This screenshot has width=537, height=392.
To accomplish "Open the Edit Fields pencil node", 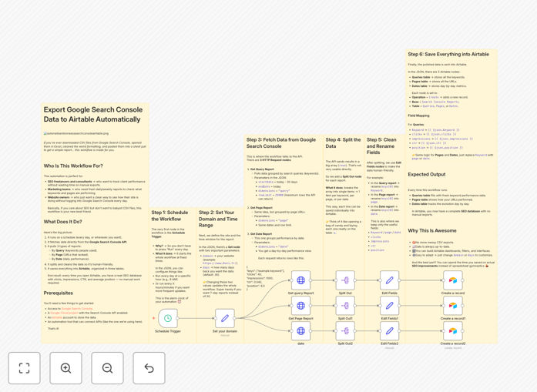I will pos(389,280).
